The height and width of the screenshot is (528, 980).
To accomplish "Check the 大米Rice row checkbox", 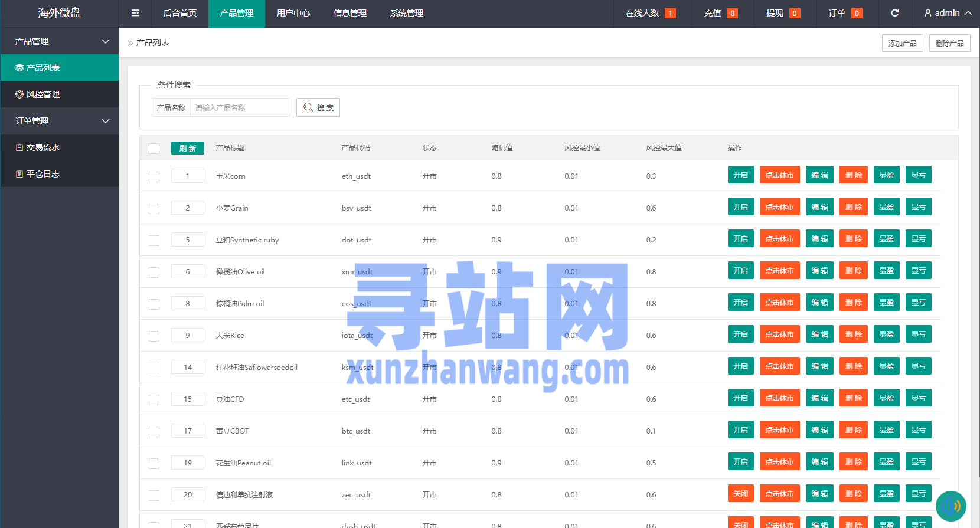I will tap(154, 336).
